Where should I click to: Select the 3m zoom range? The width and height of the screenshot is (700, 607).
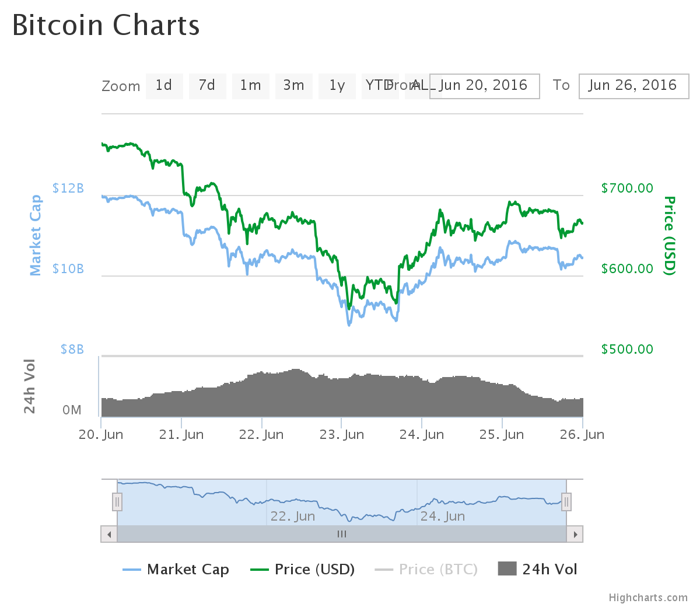294,86
